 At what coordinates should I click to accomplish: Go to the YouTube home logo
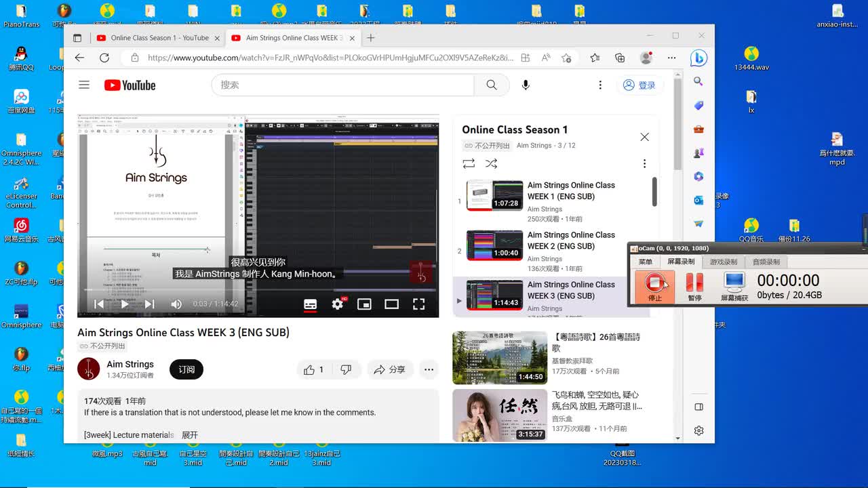(130, 85)
